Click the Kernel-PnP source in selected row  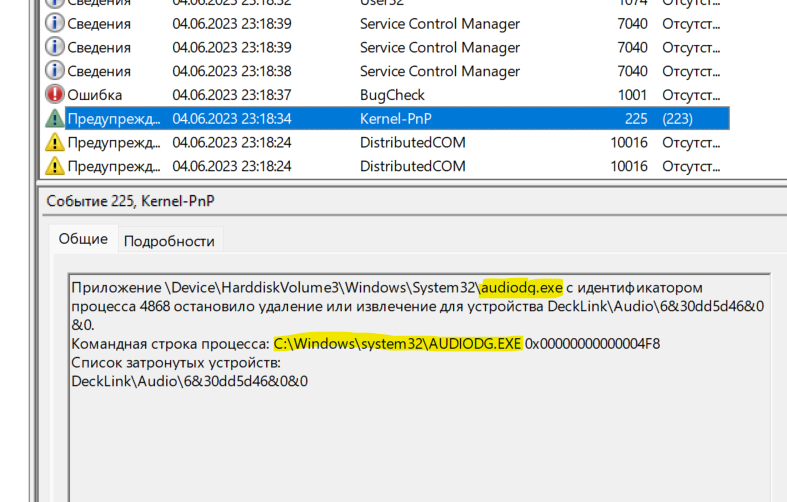pyautogui.click(x=396, y=119)
